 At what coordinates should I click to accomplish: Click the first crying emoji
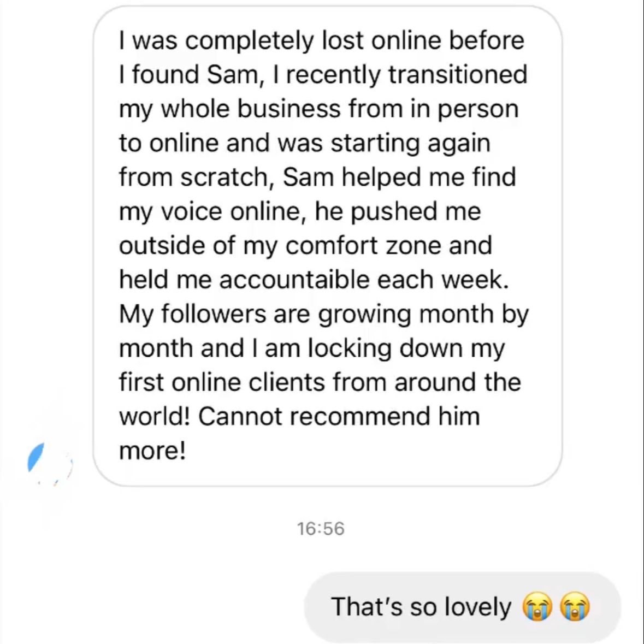537,606
